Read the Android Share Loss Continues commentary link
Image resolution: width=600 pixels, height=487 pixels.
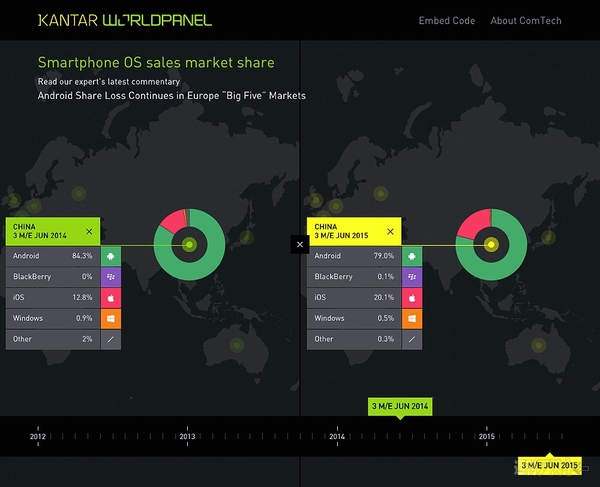click(x=171, y=95)
